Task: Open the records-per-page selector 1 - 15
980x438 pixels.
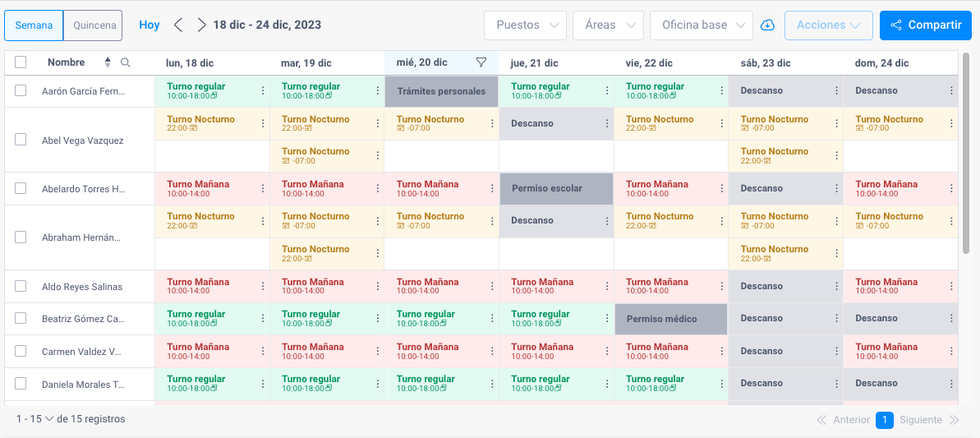Action: click(x=35, y=419)
